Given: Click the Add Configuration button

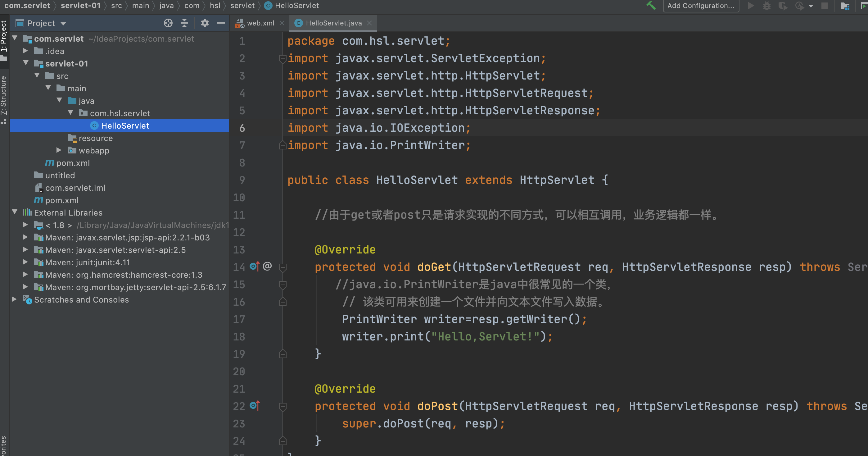Looking at the screenshot, I should (701, 6).
